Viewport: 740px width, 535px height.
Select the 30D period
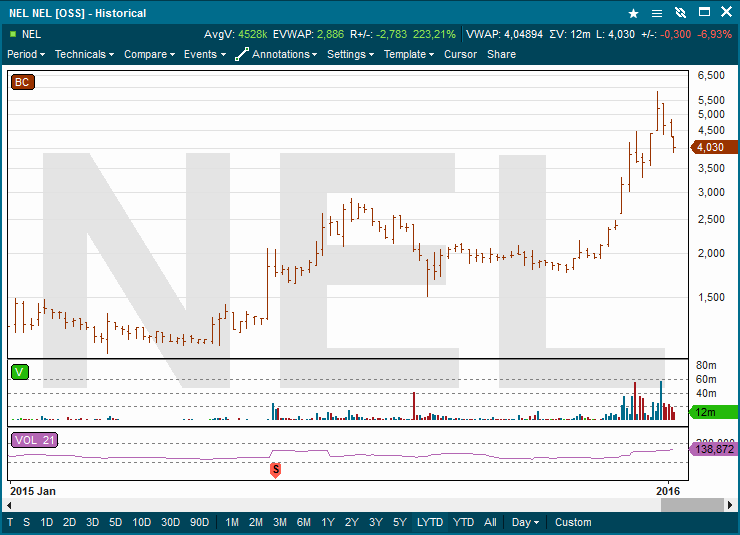point(170,522)
